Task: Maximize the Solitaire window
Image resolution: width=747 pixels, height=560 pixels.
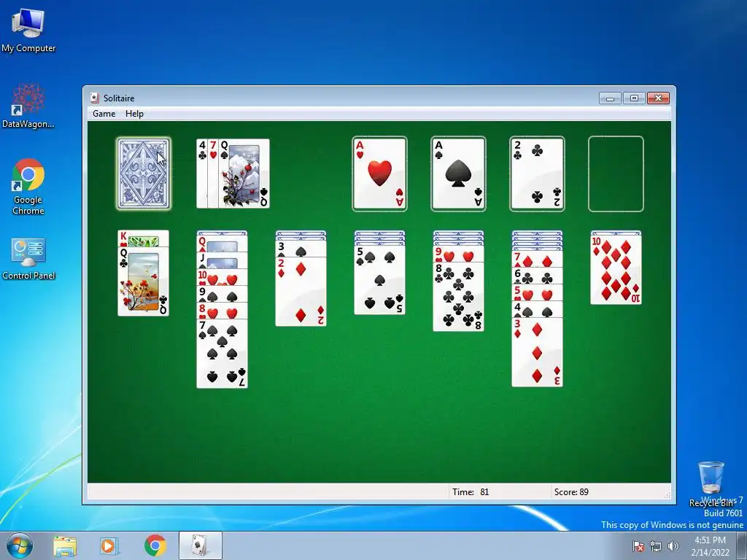Action: 634,98
